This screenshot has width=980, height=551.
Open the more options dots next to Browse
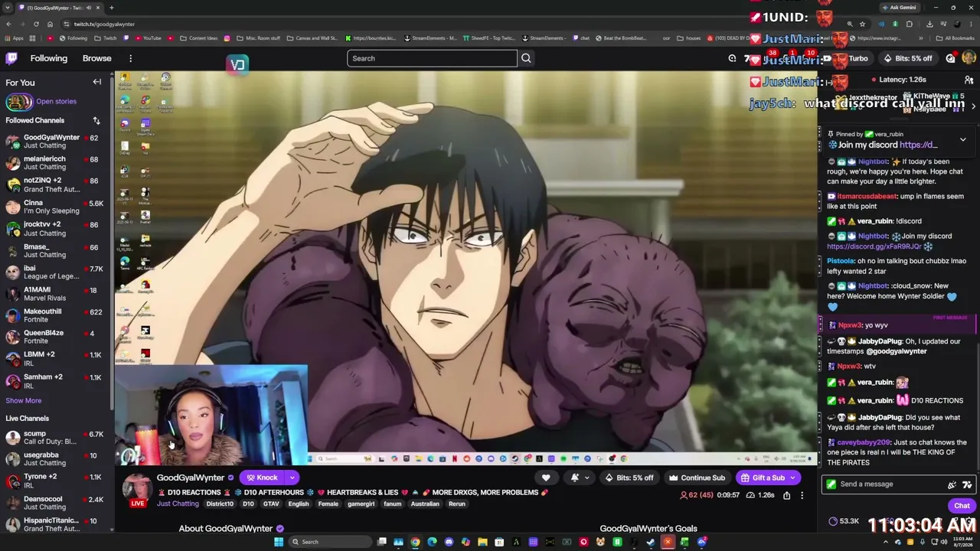pos(130,58)
